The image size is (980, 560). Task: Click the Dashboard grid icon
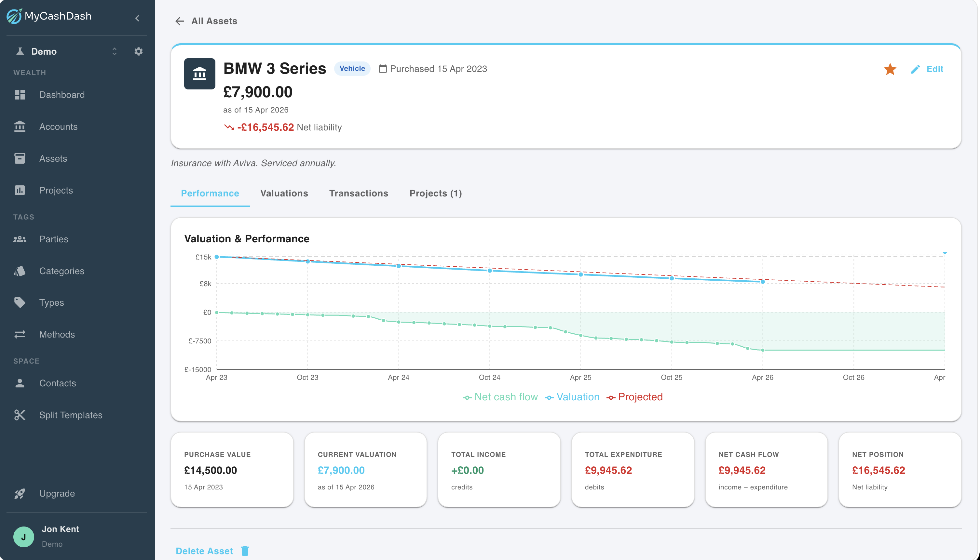20,95
